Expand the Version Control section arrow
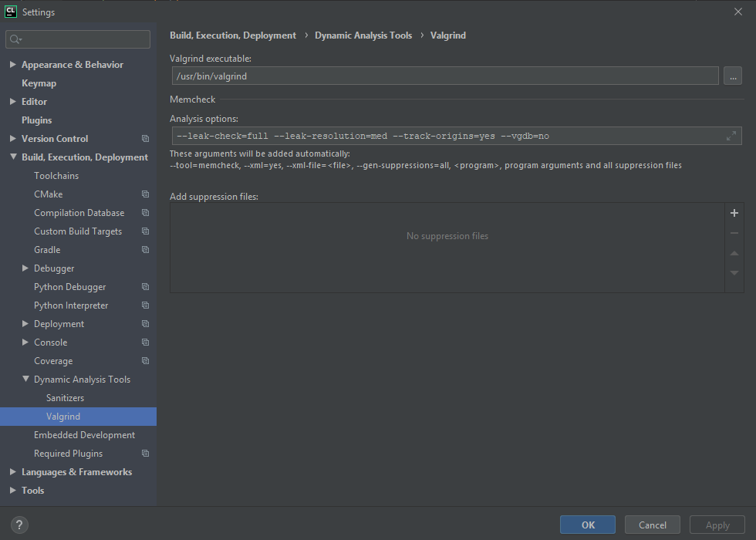 13,138
